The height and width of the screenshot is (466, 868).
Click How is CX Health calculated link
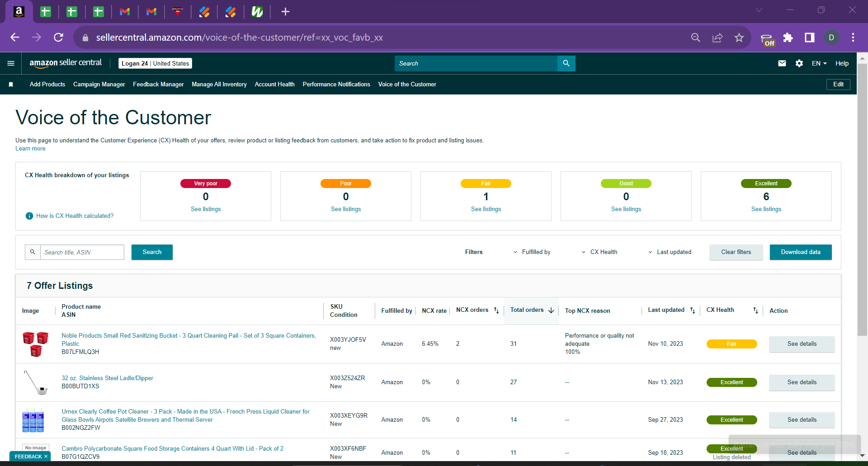click(75, 216)
